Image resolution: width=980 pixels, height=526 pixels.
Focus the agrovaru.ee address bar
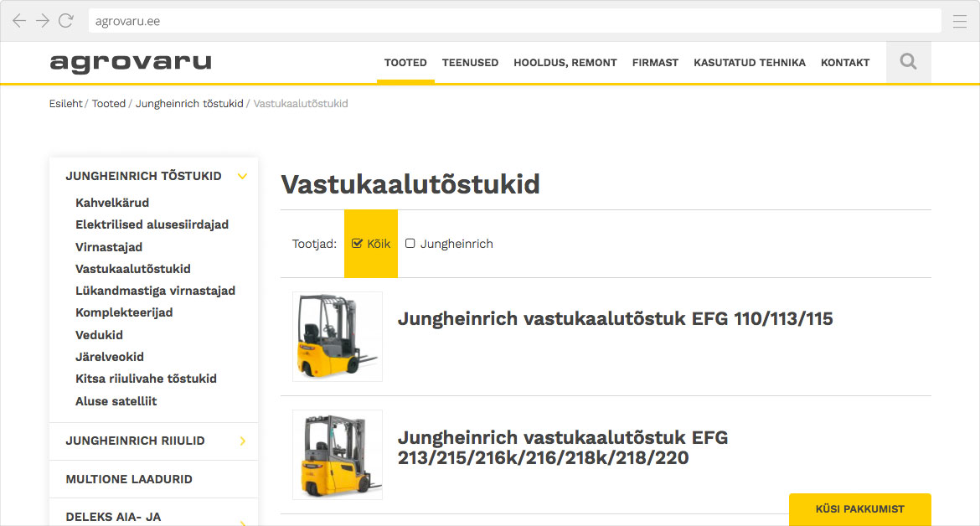tap(514, 21)
